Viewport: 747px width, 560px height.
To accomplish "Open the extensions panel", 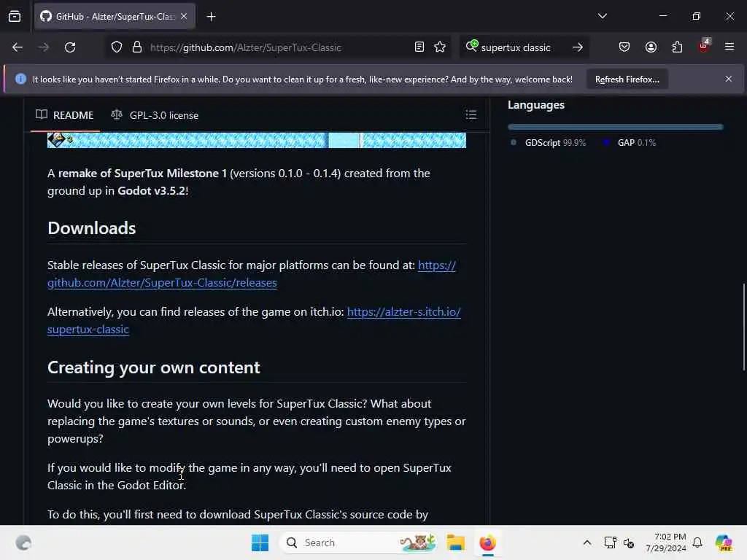I will coord(677,47).
